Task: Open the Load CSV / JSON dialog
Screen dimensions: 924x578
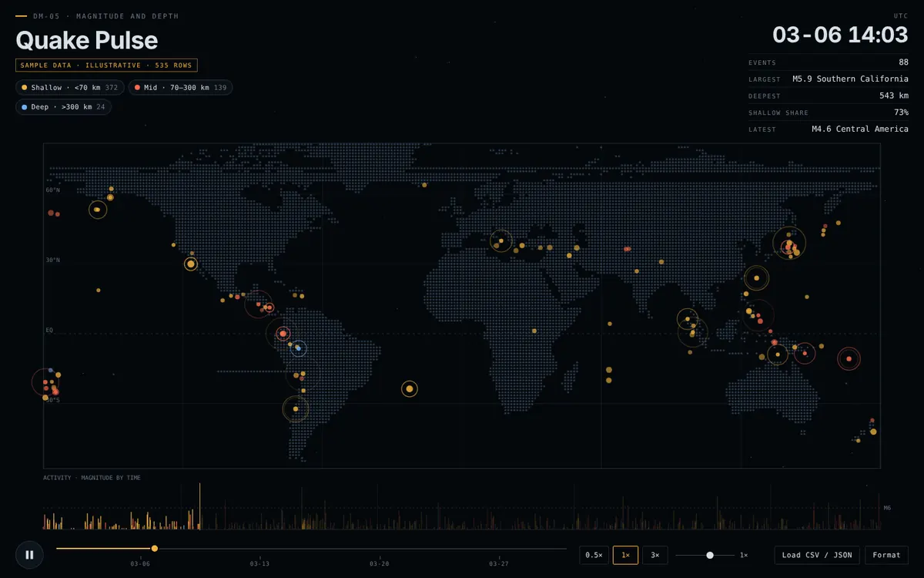Action: (817, 555)
